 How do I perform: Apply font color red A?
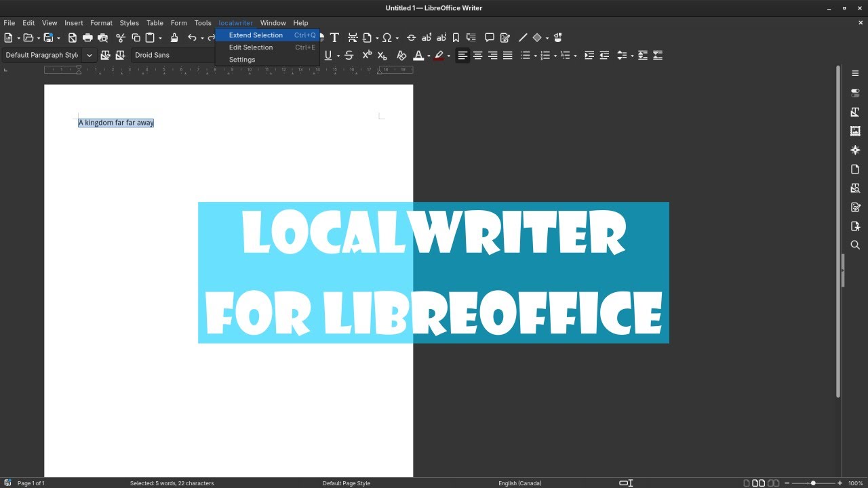pyautogui.click(x=418, y=56)
